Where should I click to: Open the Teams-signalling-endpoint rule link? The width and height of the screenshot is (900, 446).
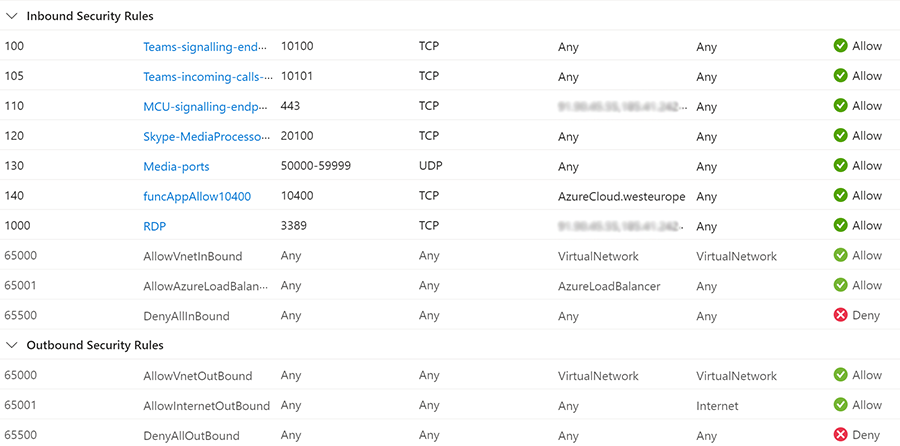tap(205, 47)
